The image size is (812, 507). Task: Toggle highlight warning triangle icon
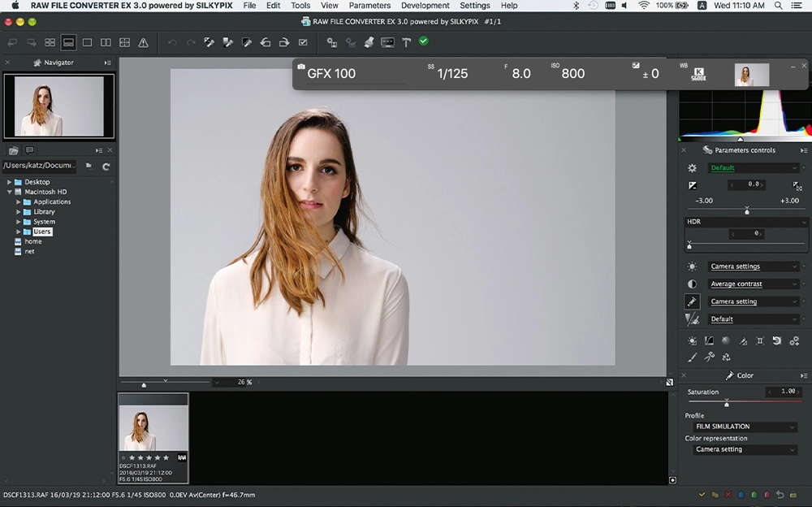tap(144, 43)
